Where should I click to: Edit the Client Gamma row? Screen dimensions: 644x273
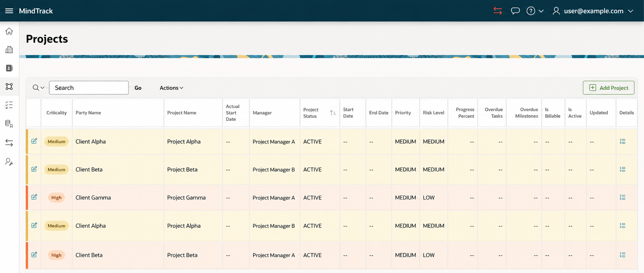34,197
